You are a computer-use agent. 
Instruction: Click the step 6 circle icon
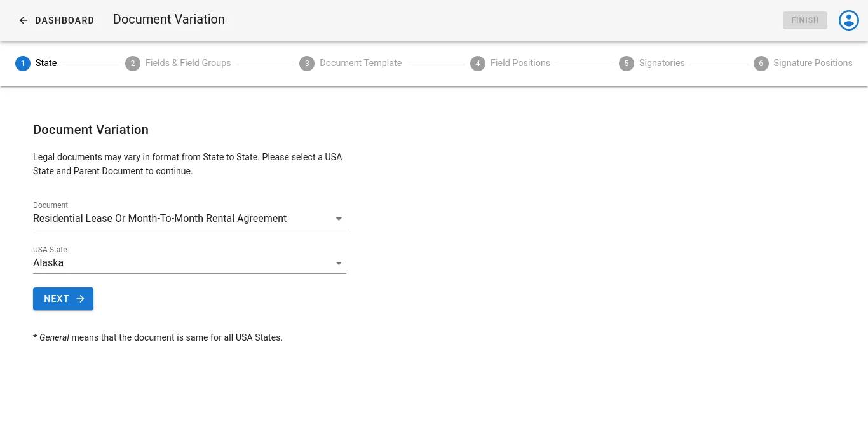coord(761,64)
